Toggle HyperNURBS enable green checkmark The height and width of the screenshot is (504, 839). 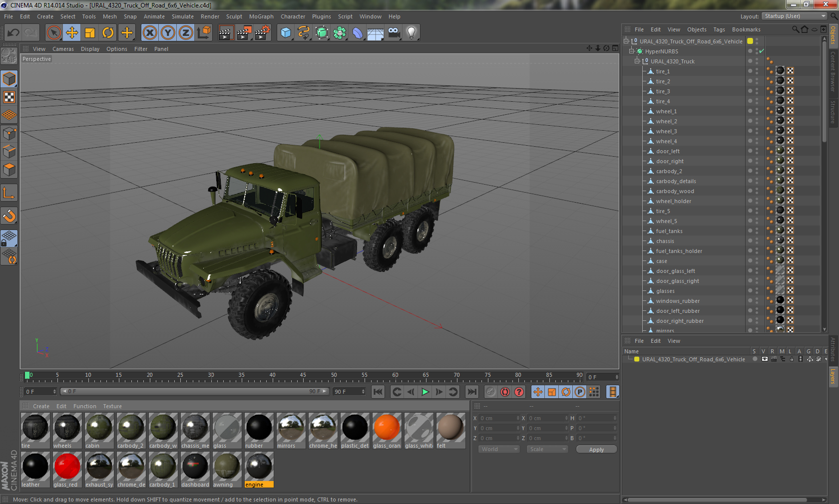pyautogui.click(x=762, y=51)
